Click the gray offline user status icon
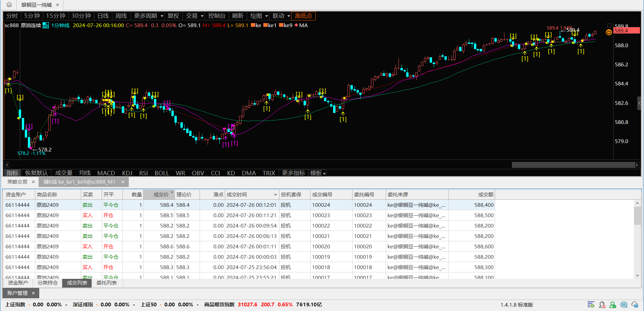Viewport: 644px width, 311px height. [602, 305]
